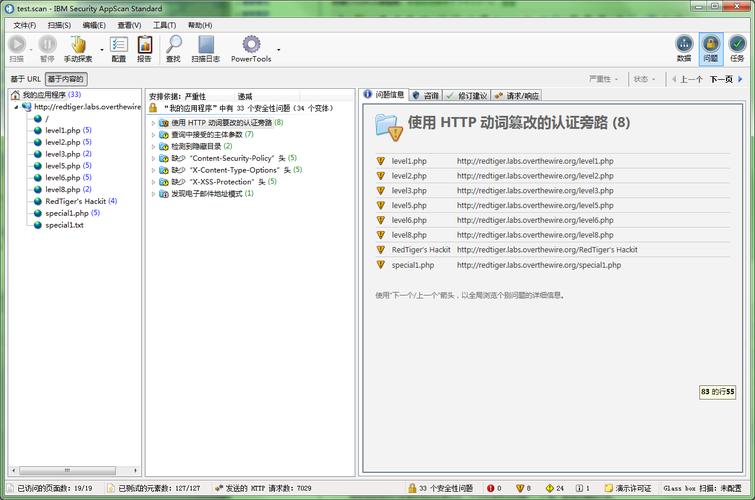Viewport: 755px width, 500px height.
Task: Select the email address pattern found issue
Action: tap(207, 194)
